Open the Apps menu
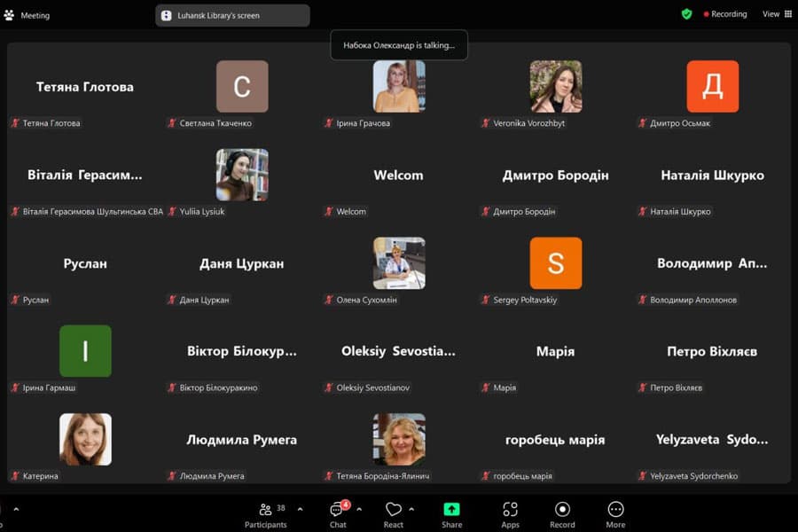 (x=510, y=513)
